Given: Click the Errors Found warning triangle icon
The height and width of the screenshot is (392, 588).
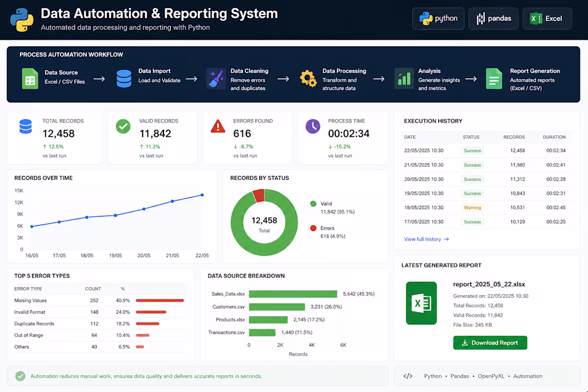Looking at the screenshot, I should (218, 126).
